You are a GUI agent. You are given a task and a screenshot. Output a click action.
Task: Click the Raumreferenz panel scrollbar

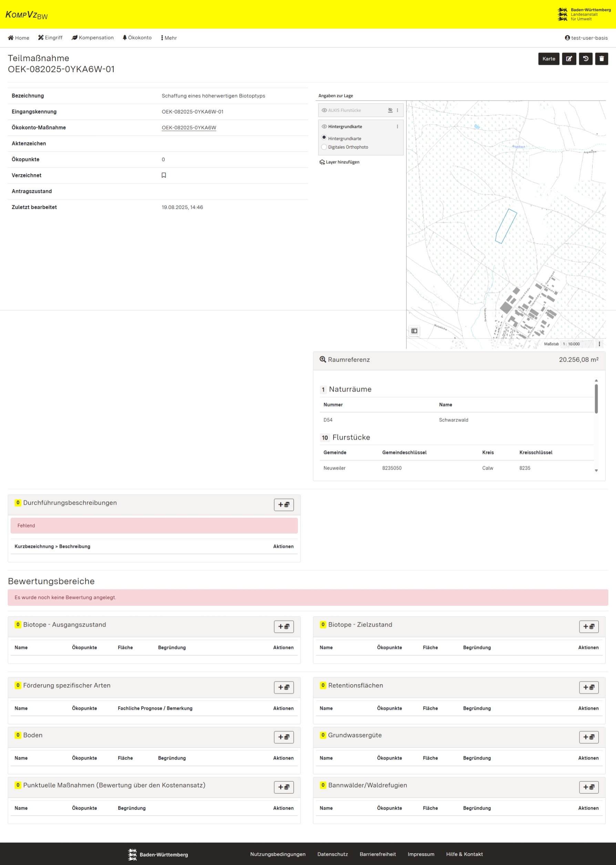coord(596,399)
